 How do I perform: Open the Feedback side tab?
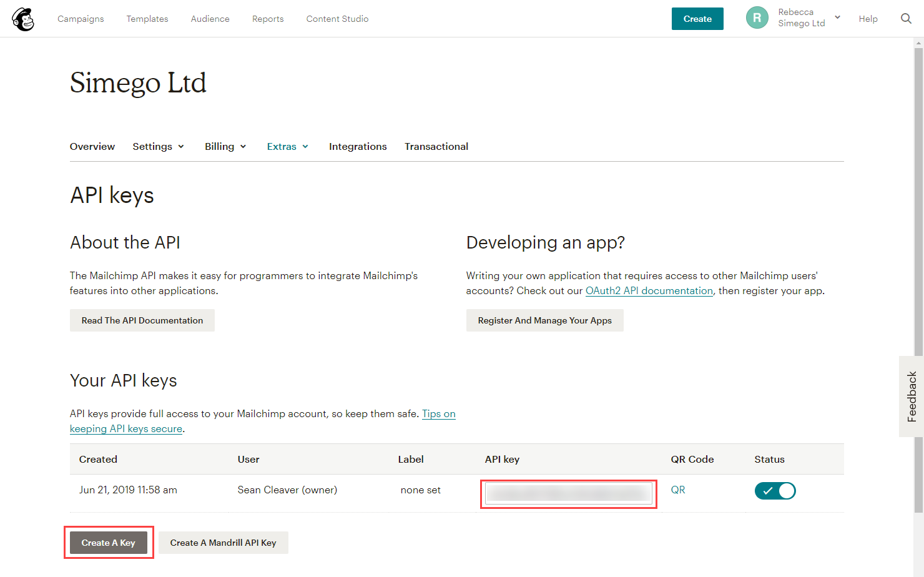click(x=912, y=397)
